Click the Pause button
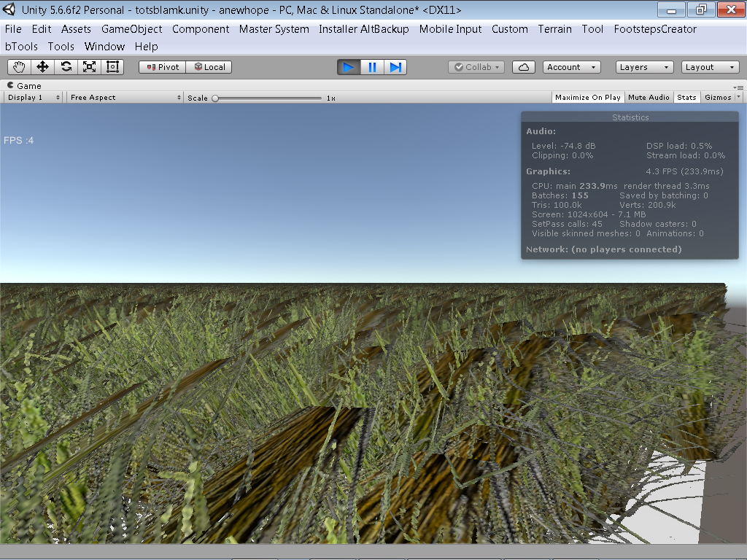 tap(372, 66)
